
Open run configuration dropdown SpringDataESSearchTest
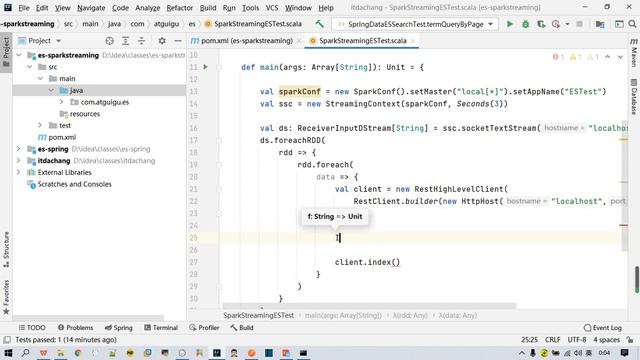[414, 24]
